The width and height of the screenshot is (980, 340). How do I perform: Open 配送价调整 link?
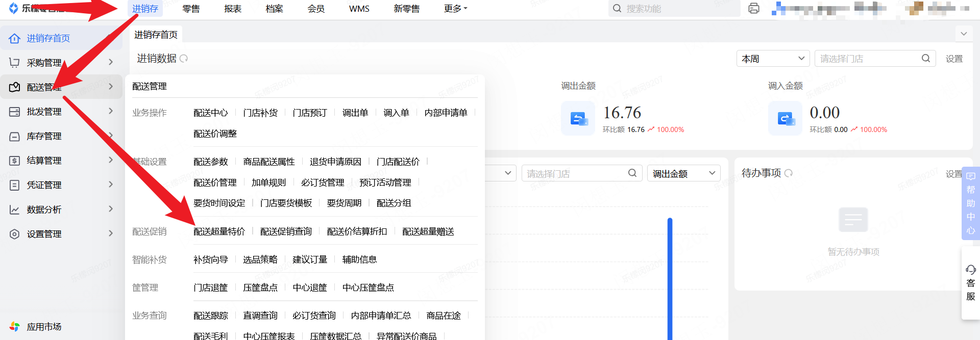click(215, 134)
